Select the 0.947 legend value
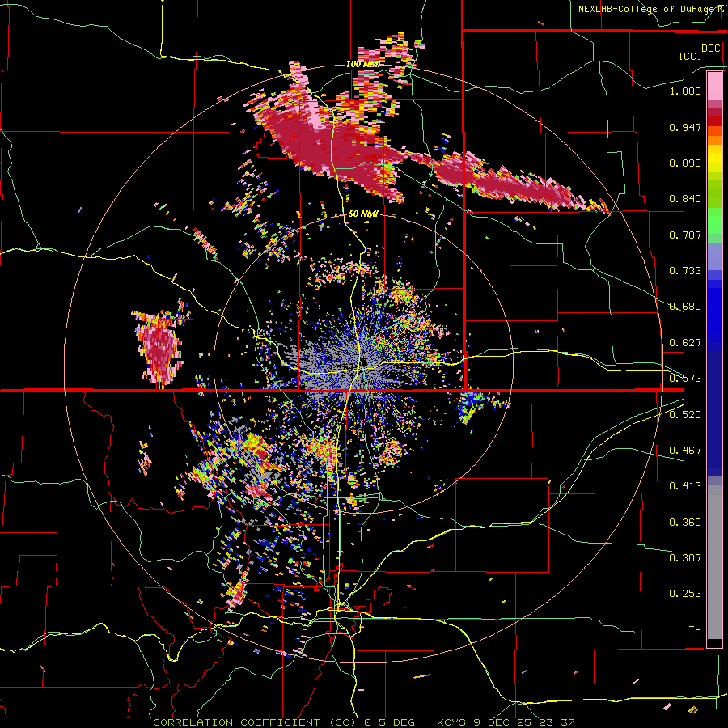 pyautogui.click(x=685, y=127)
